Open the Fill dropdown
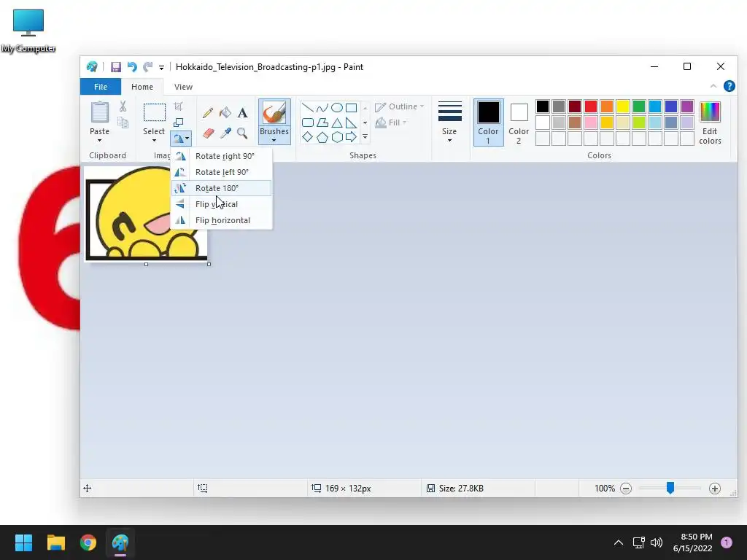Viewport: 747px width, 560px height. [392, 122]
